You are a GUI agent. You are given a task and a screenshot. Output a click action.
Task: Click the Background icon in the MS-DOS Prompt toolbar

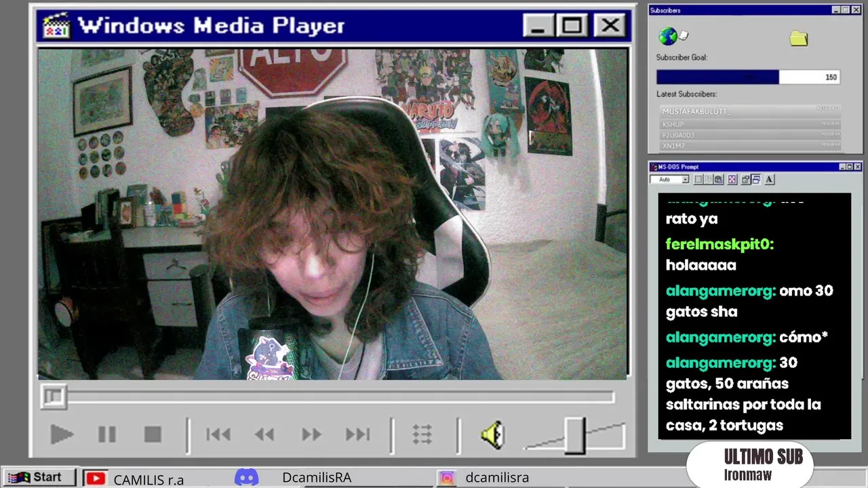coord(756,180)
